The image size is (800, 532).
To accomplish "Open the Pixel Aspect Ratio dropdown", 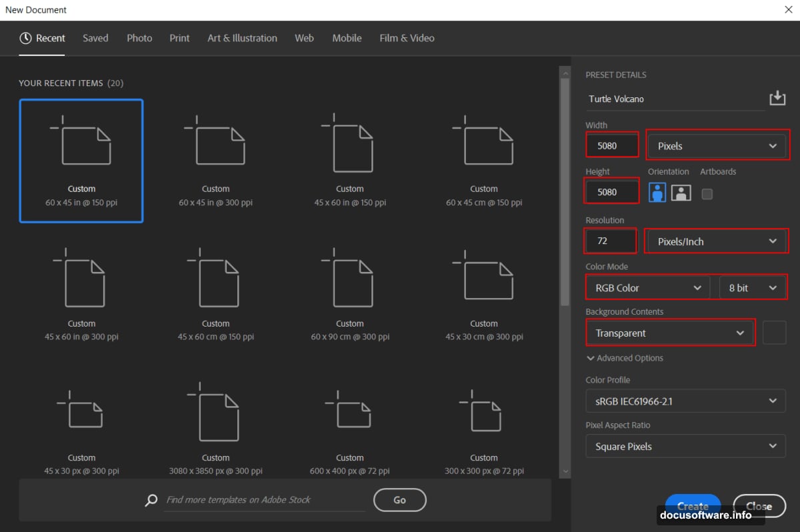I will tap(685, 446).
